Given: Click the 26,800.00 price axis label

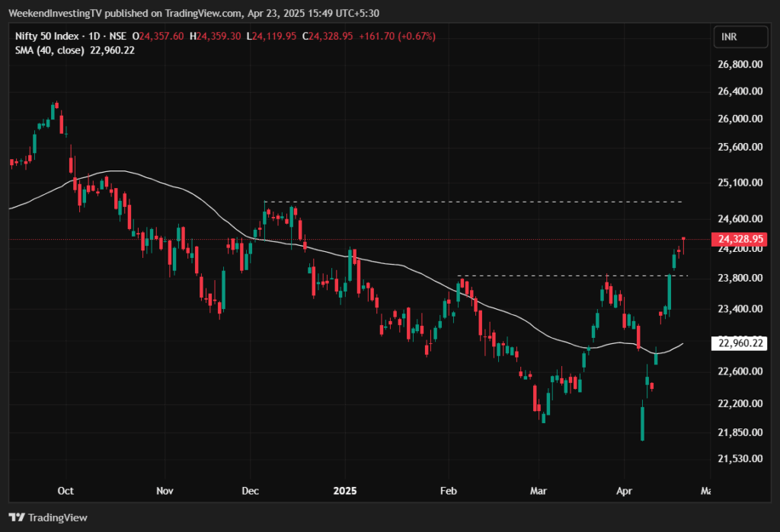Looking at the screenshot, I should (740, 65).
